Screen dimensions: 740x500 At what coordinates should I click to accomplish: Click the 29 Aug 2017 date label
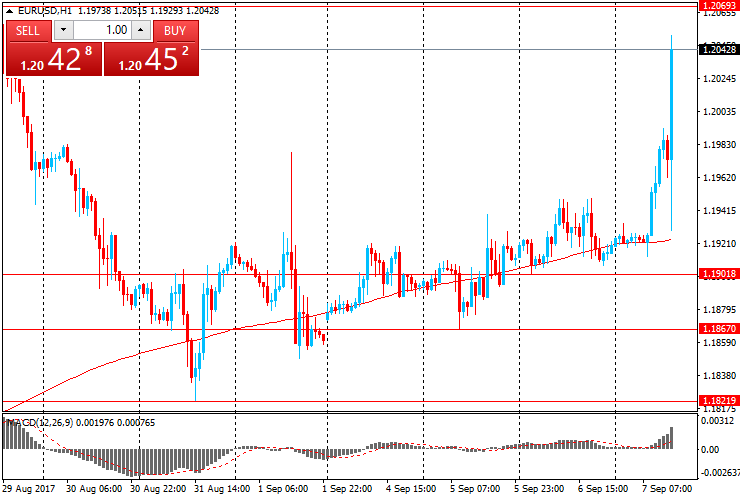click(x=28, y=489)
